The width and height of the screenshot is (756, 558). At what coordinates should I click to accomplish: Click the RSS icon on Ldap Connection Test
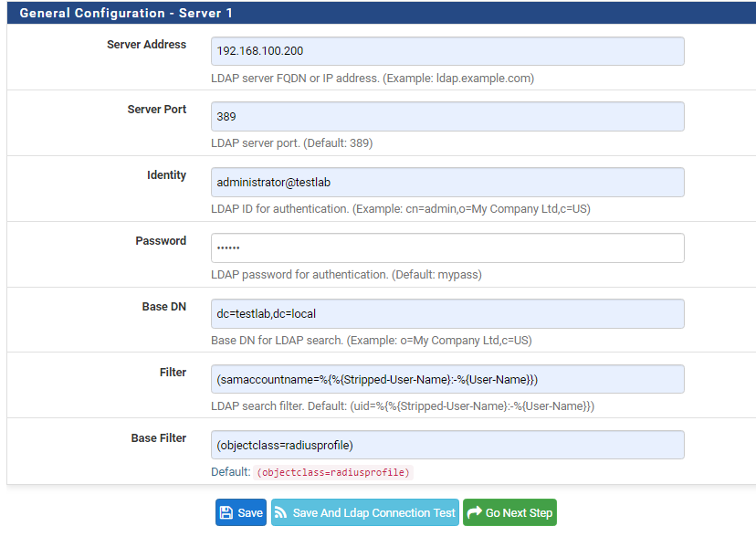(x=280, y=512)
